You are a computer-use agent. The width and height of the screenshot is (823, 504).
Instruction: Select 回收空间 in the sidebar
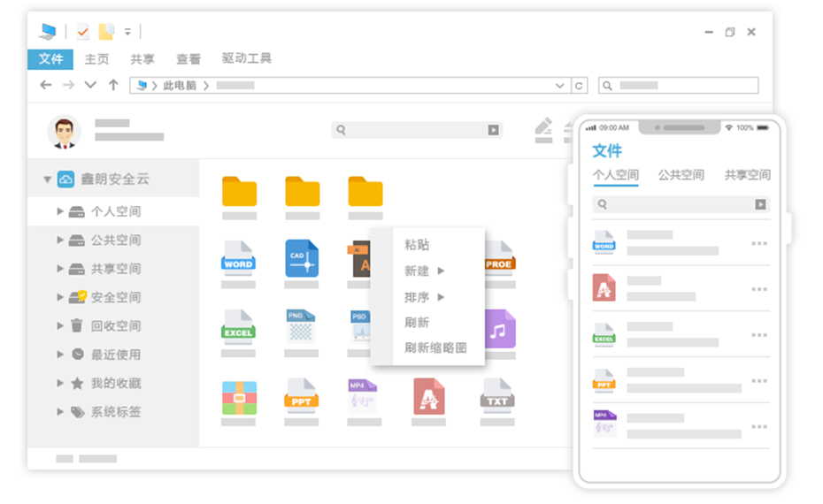point(115,325)
